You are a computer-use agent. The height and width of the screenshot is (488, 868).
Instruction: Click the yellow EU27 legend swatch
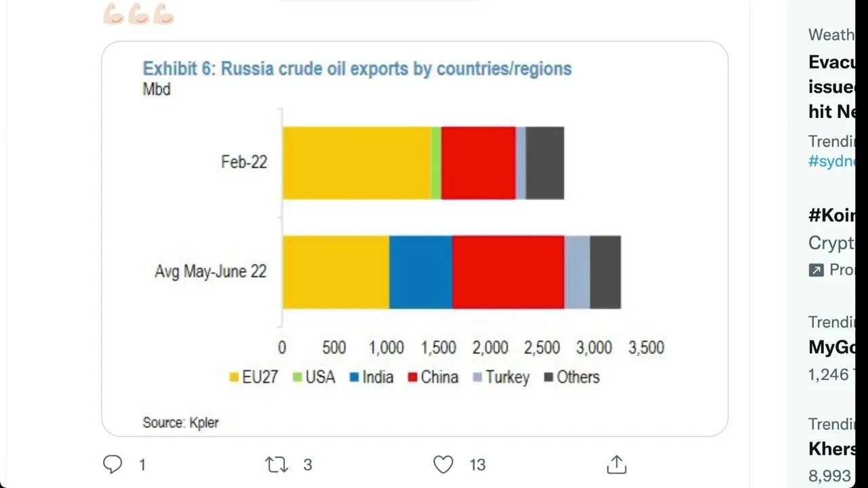[x=234, y=378]
